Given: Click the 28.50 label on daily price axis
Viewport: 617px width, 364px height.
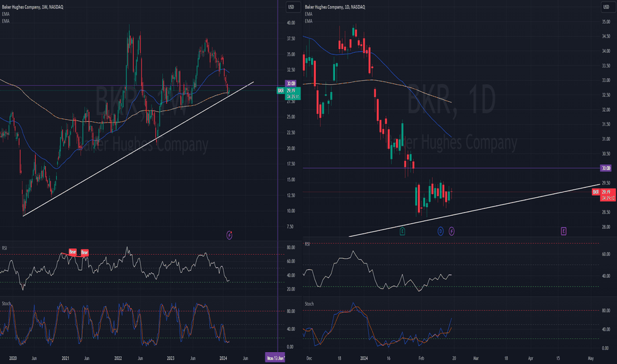Looking at the screenshot, I should tap(606, 212).
